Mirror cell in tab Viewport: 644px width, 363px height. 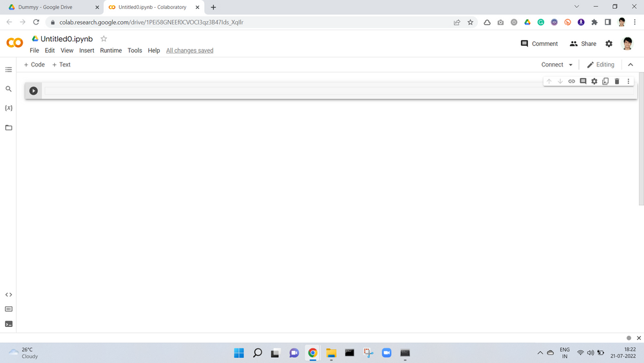click(605, 81)
